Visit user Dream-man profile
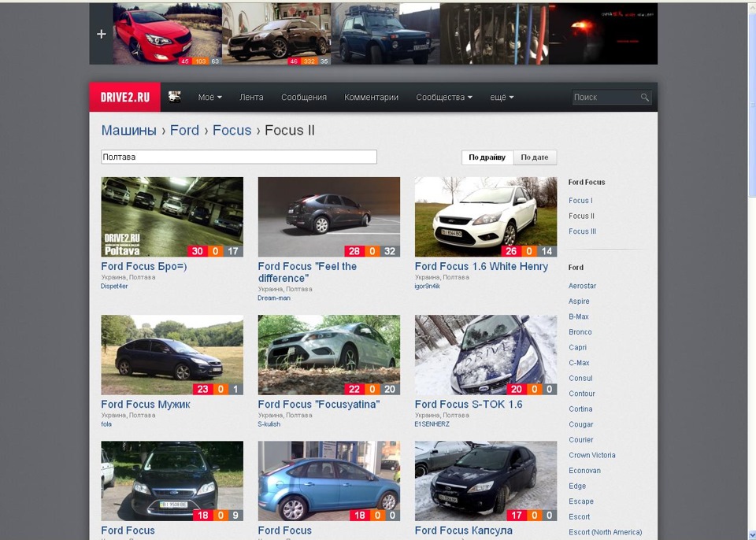 tap(274, 298)
